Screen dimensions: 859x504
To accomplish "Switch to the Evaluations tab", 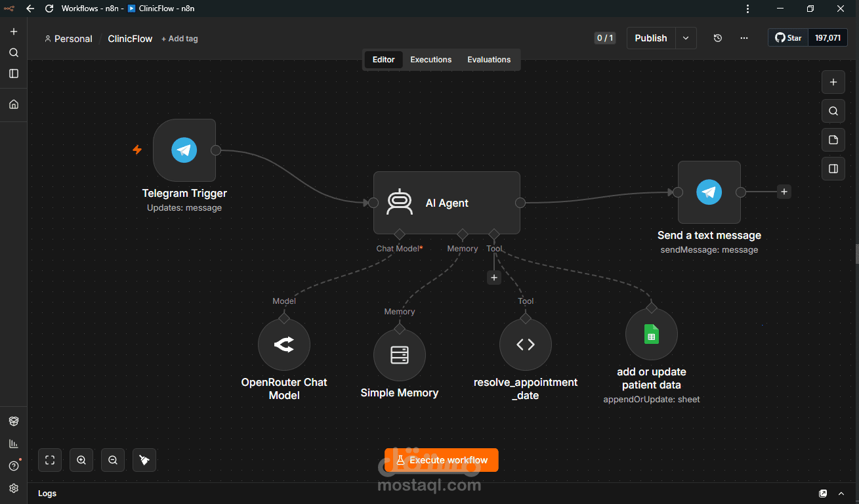I will pyautogui.click(x=489, y=60).
